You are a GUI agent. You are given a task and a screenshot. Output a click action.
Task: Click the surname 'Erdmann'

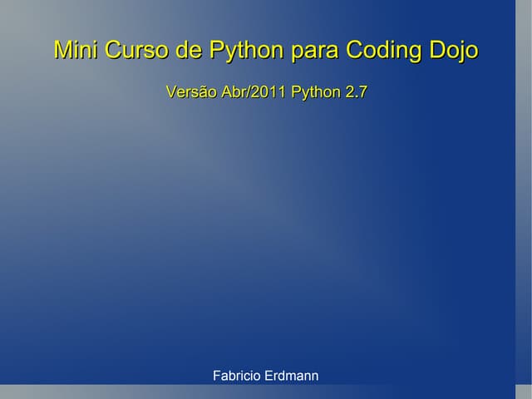291,376
